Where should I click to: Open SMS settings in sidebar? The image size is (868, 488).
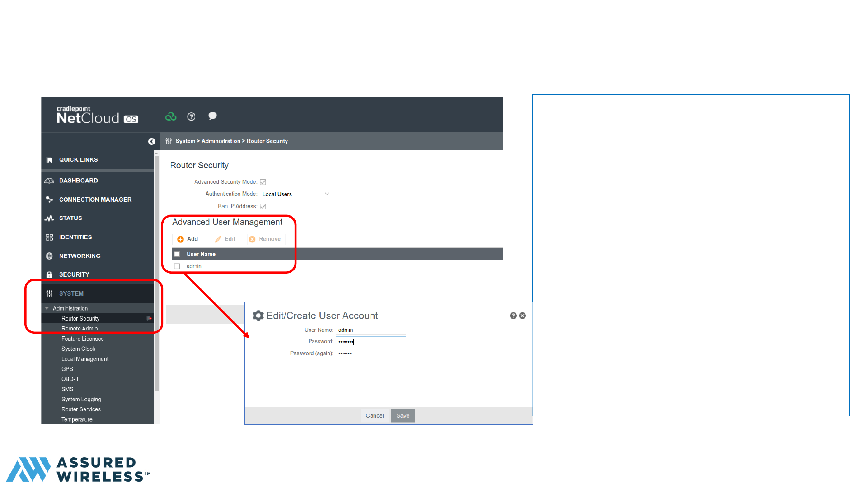(x=67, y=389)
